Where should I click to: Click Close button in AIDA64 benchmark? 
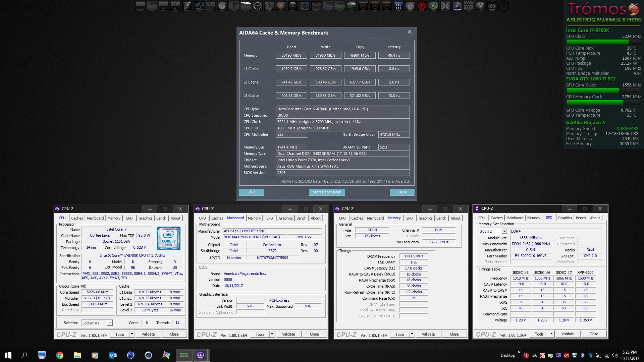tap(402, 192)
